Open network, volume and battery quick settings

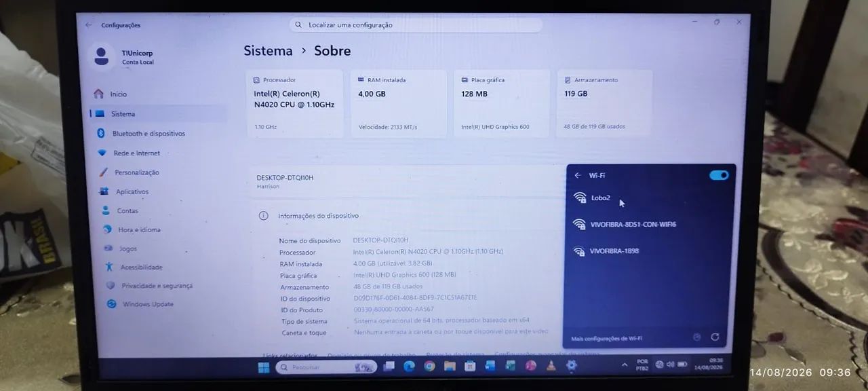point(670,365)
